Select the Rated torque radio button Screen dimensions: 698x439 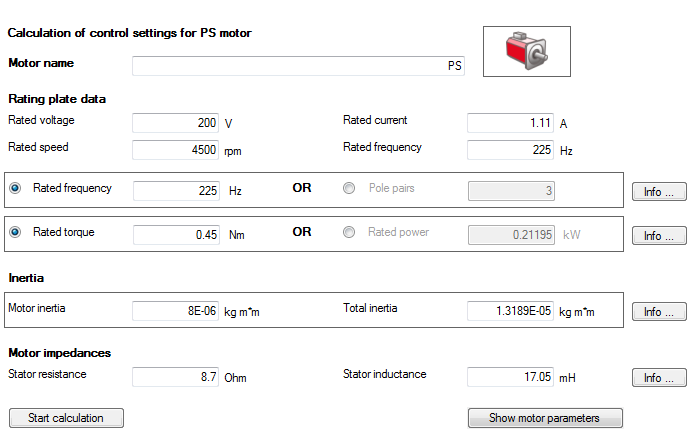(15, 233)
